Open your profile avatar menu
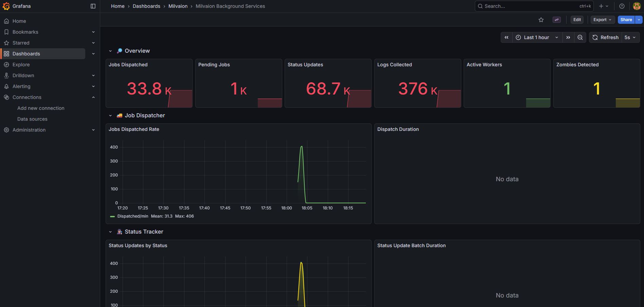Viewport: 644px width, 307px height. (x=636, y=6)
